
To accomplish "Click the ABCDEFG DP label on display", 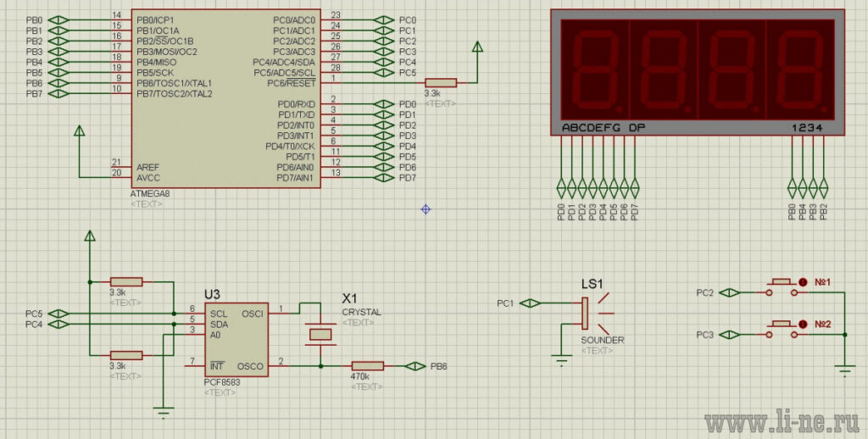I will click(x=604, y=128).
